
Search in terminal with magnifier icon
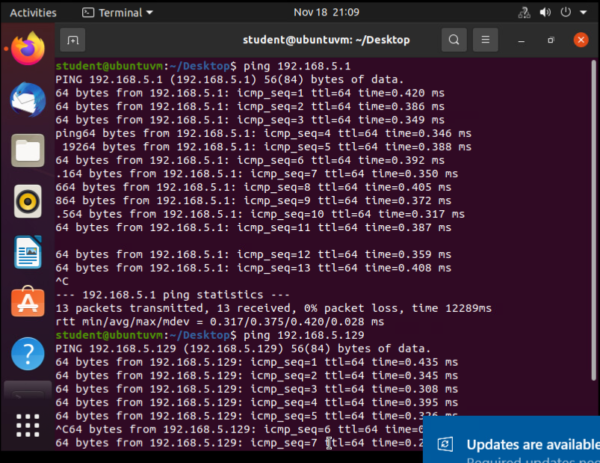coord(454,40)
